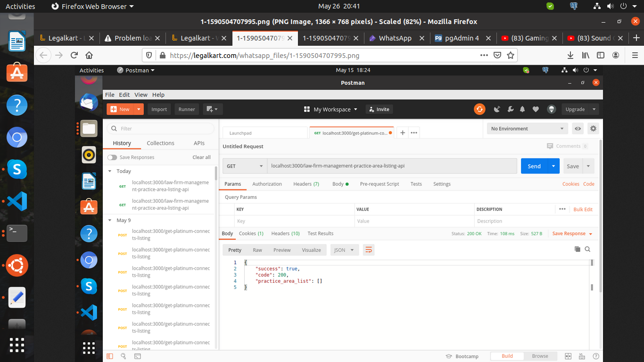The image size is (644, 362).
Task: Click the search response magnifier icon
Action: (587, 249)
